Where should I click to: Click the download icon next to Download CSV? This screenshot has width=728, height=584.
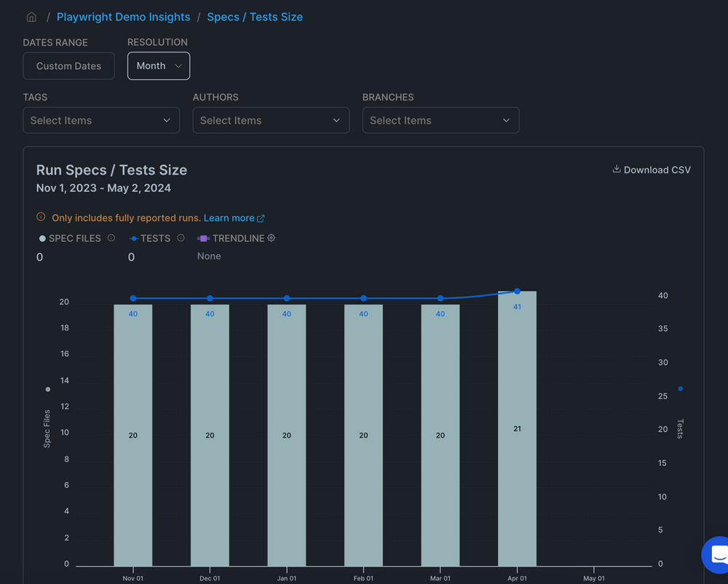tap(617, 169)
